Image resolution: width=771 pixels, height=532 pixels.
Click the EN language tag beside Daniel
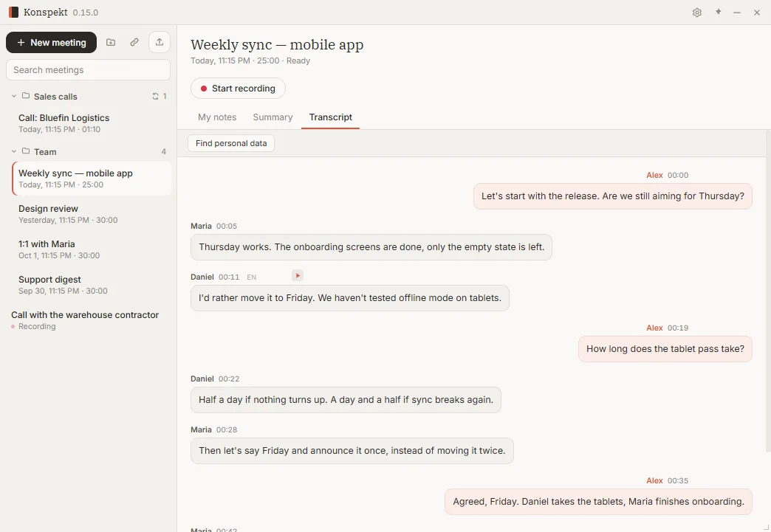click(x=251, y=277)
